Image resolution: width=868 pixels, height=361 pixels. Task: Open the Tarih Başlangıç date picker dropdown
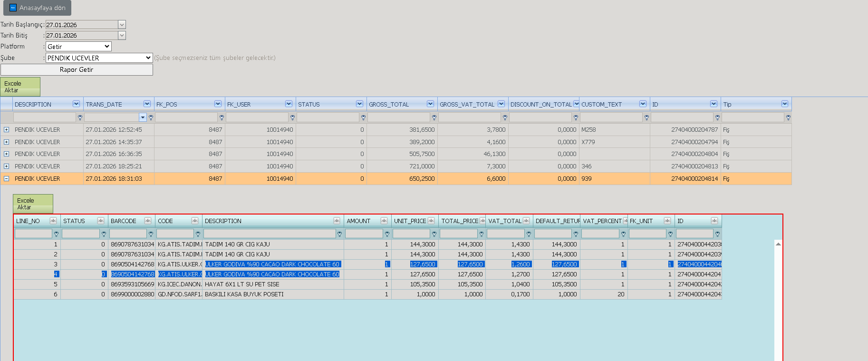(x=122, y=25)
